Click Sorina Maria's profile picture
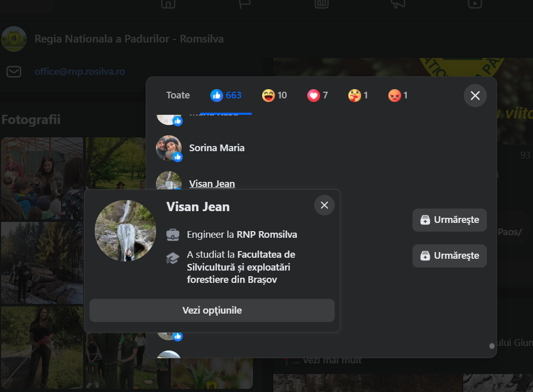Screen dimensions: 533x392 point(169,148)
